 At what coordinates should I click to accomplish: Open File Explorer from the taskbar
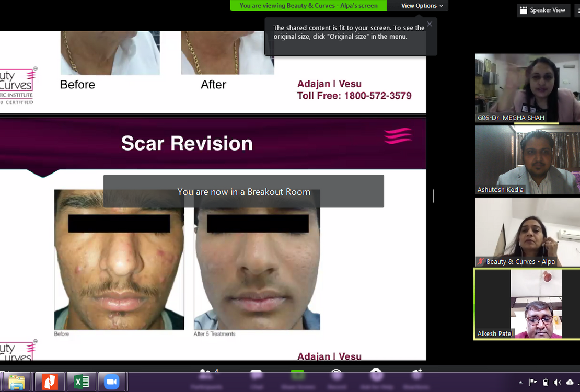[x=17, y=382]
